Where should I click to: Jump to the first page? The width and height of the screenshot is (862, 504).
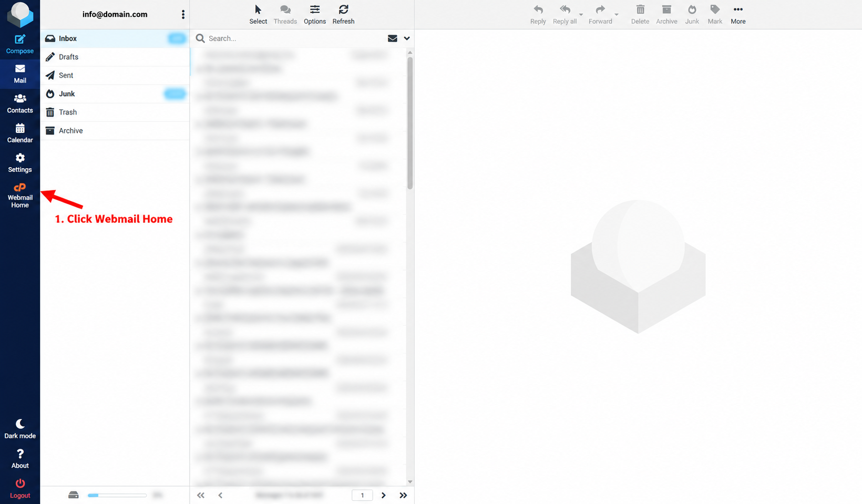coord(201,495)
